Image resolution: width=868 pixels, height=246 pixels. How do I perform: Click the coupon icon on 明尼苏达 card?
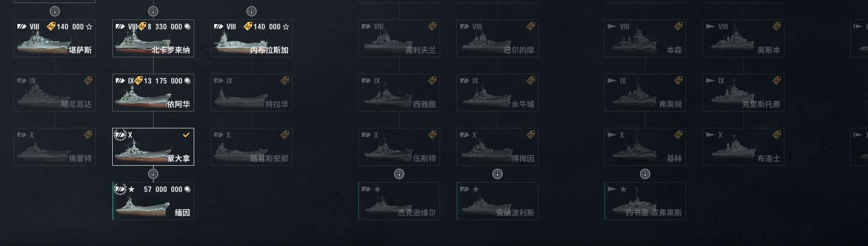(88, 80)
